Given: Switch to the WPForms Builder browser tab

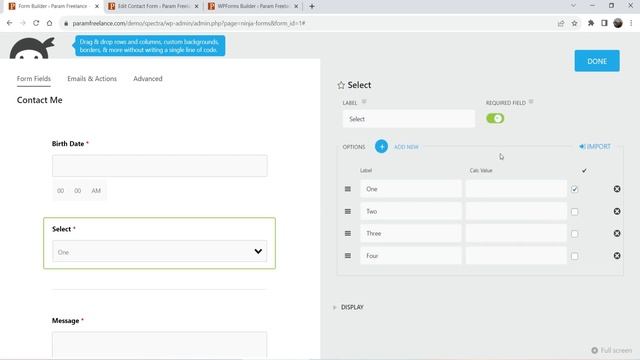Looking at the screenshot, I should (253, 6).
